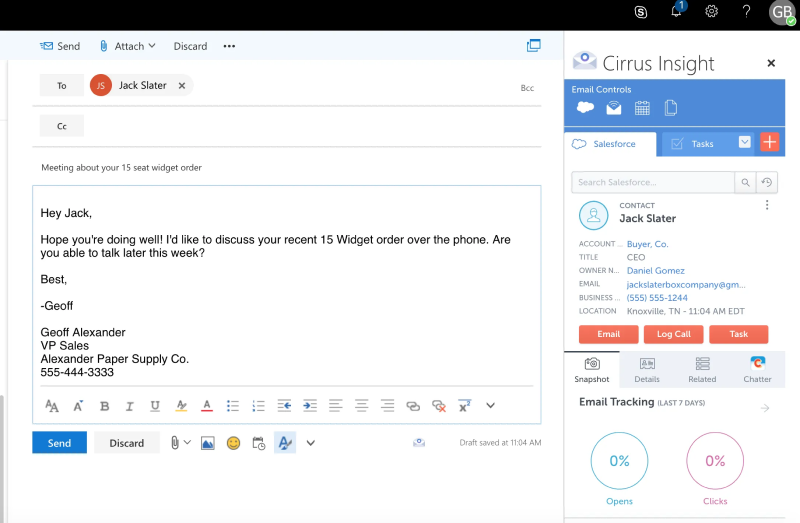Open the Salesforce search history icon
This screenshot has height=523, width=800.
point(766,182)
